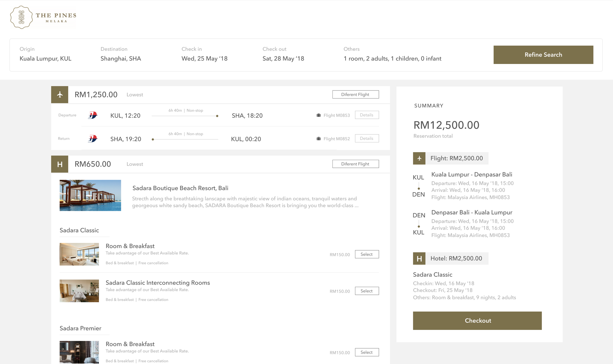Viewport: 613px width, 364px height.
Task: Click the Destination field Shanghai, SHA
Action: click(x=121, y=59)
